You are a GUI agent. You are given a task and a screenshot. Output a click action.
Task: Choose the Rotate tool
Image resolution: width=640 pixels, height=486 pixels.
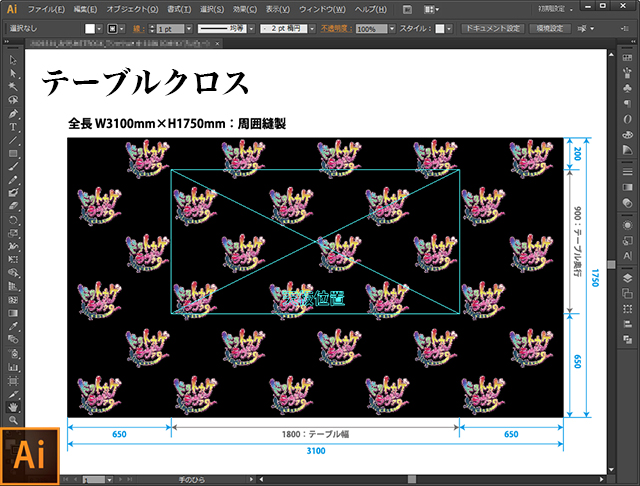(13, 220)
